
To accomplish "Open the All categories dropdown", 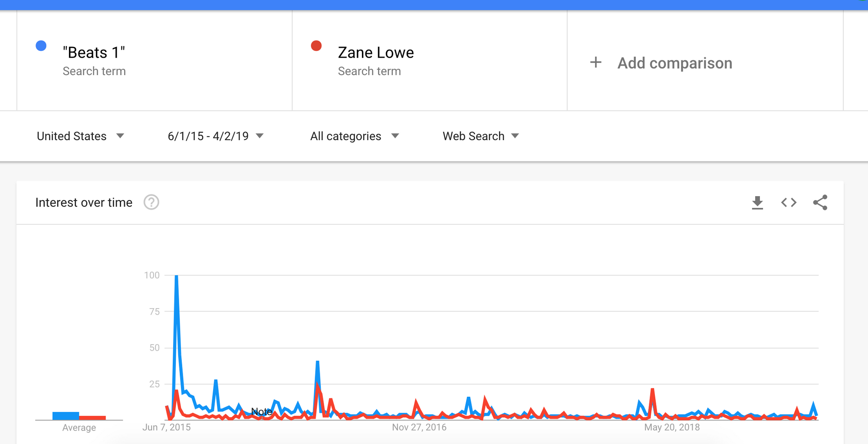I will (x=355, y=136).
